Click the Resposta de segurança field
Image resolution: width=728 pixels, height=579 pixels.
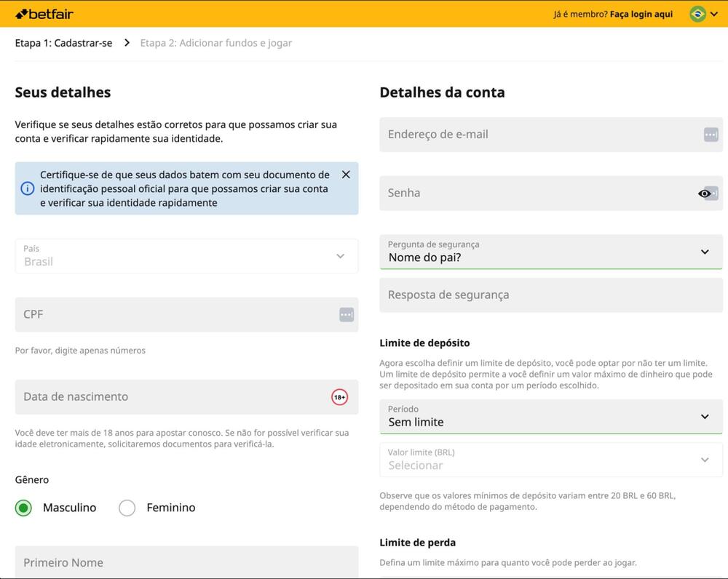coord(551,295)
